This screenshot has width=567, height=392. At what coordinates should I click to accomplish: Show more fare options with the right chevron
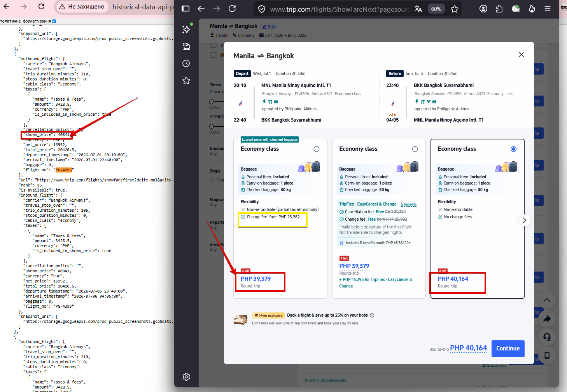point(524,220)
